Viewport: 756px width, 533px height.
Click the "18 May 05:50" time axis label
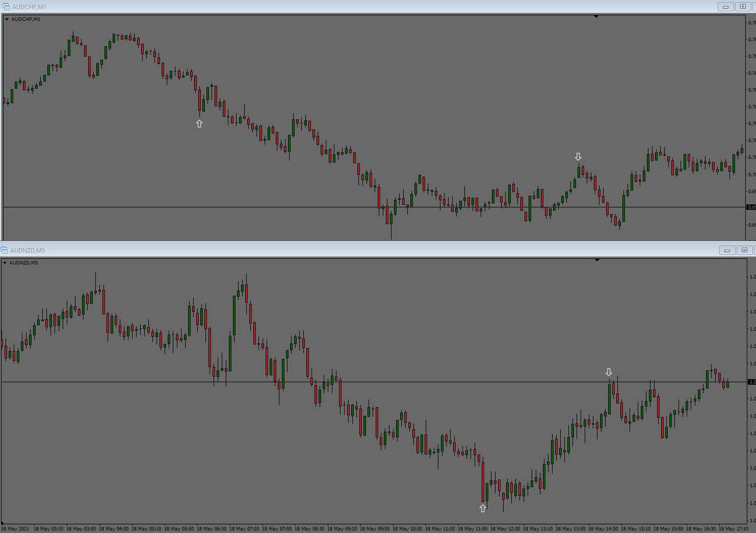(x=179, y=529)
